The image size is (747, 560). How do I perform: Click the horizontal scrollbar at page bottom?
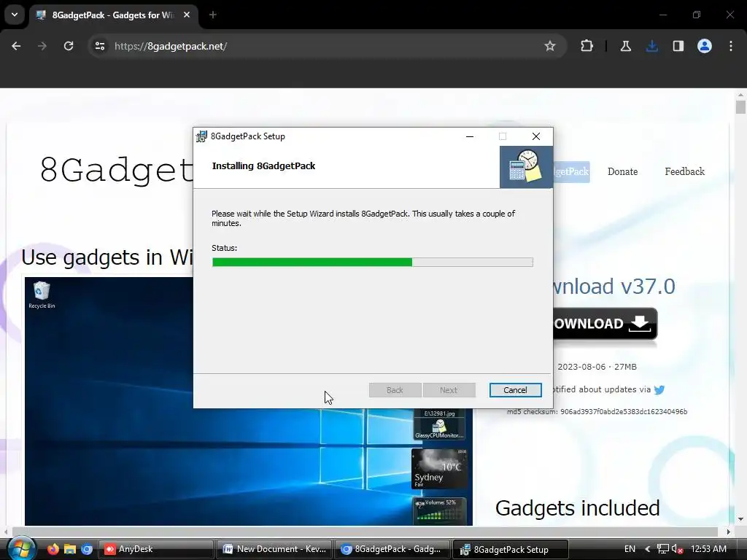click(365, 532)
